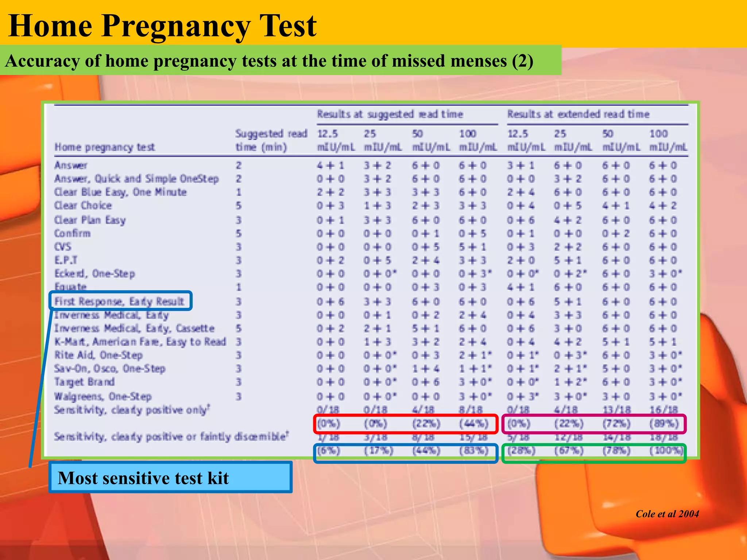Click the read time '1' for Clear Blue Easy

pyautogui.click(x=239, y=192)
